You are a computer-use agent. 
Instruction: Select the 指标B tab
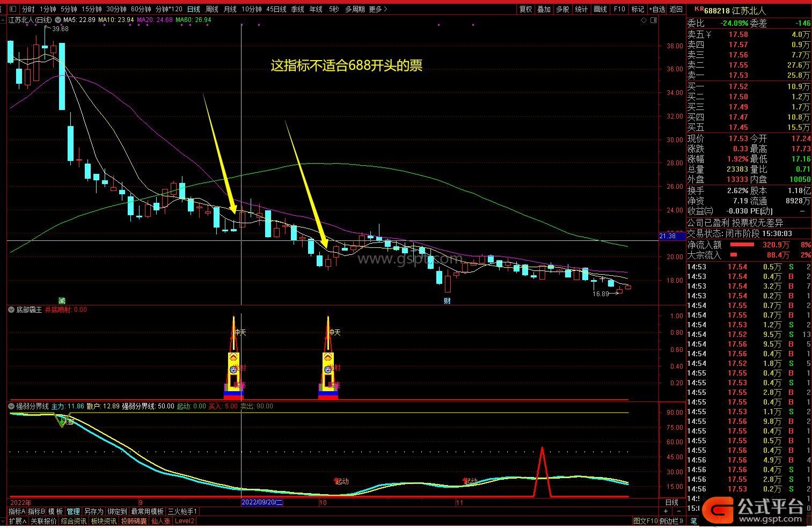point(36,511)
